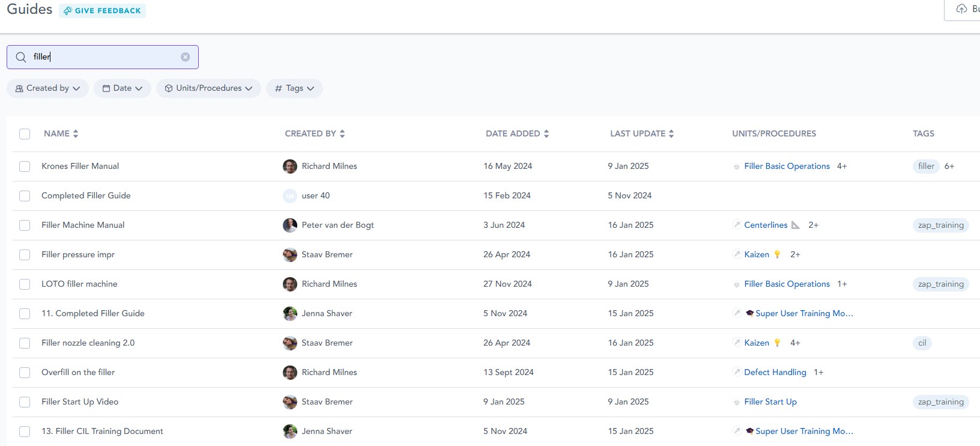The width and height of the screenshot is (980, 446).
Task: Click the search magnifier icon
Action: pos(21,57)
